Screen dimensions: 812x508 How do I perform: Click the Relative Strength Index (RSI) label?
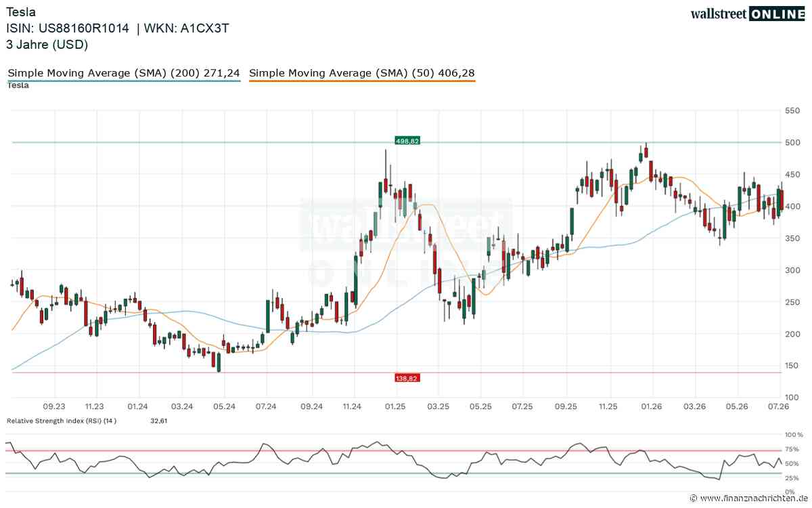tap(62, 421)
